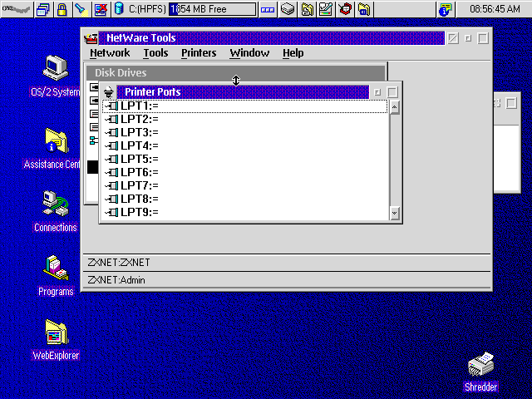Click the Printer Ports scroll down arrow

click(x=394, y=213)
